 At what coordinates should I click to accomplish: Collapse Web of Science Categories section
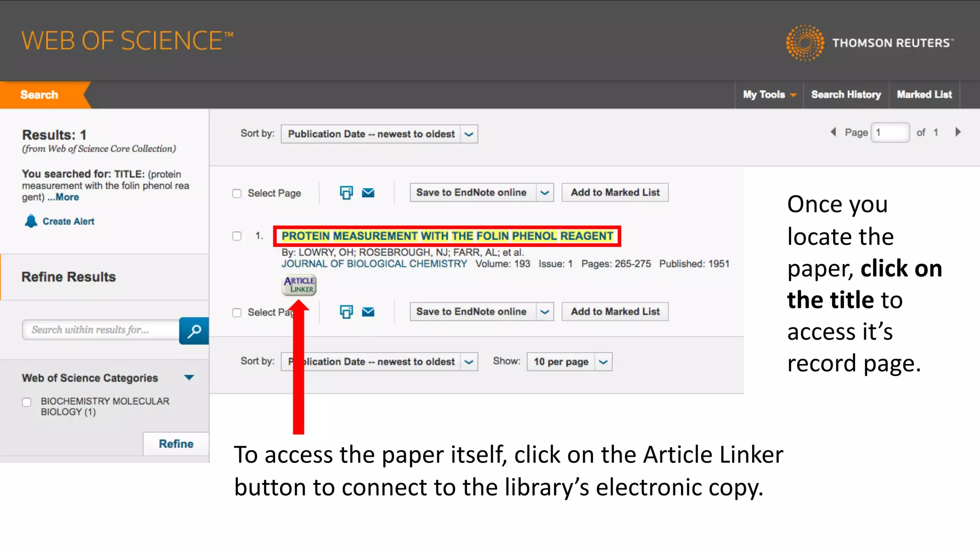pyautogui.click(x=189, y=378)
